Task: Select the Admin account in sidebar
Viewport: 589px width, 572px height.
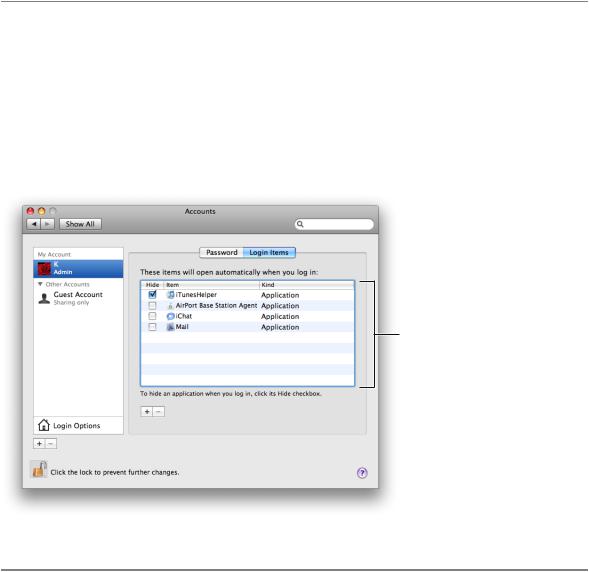Action: coord(78,269)
